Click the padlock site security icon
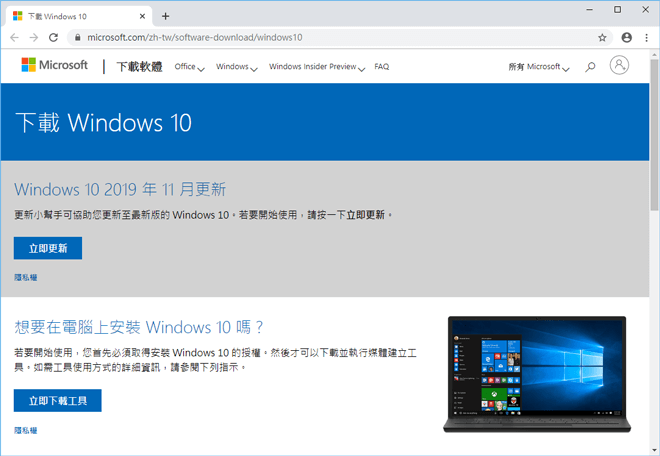The width and height of the screenshot is (660, 456). [x=77, y=37]
